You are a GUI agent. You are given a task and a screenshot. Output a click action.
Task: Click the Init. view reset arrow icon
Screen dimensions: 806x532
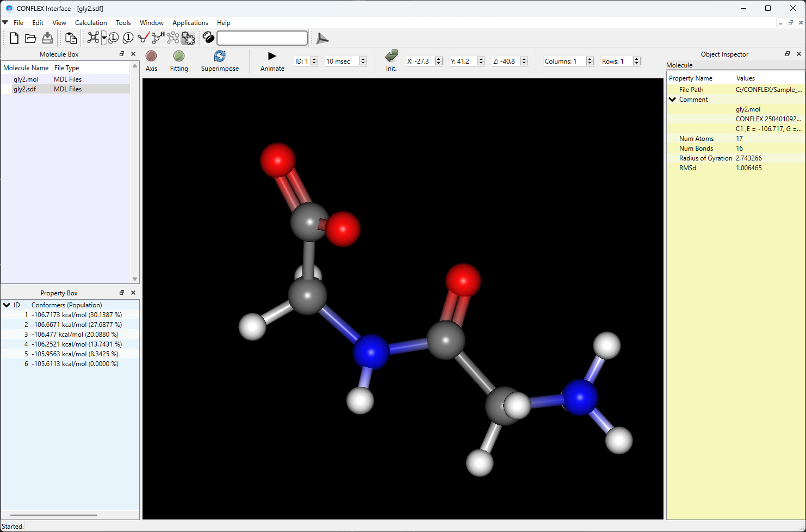(391, 56)
